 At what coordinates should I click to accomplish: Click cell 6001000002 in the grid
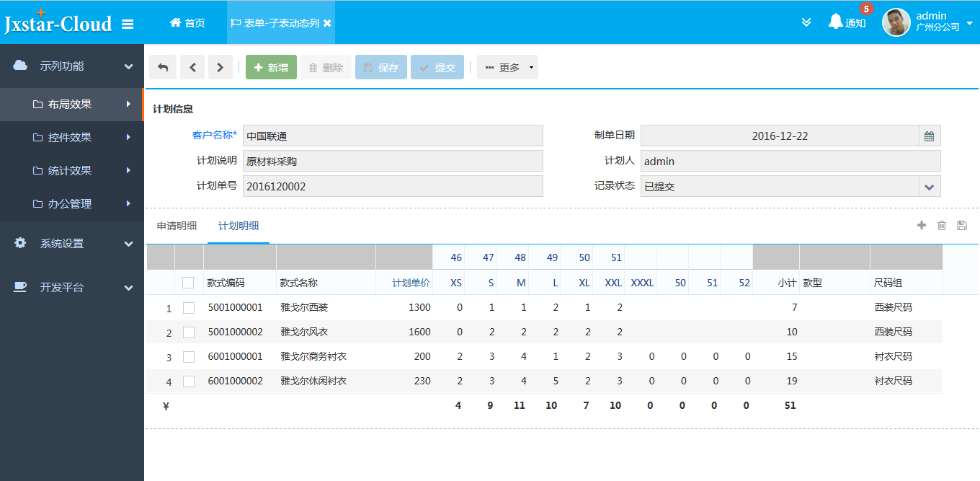pos(236,381)
